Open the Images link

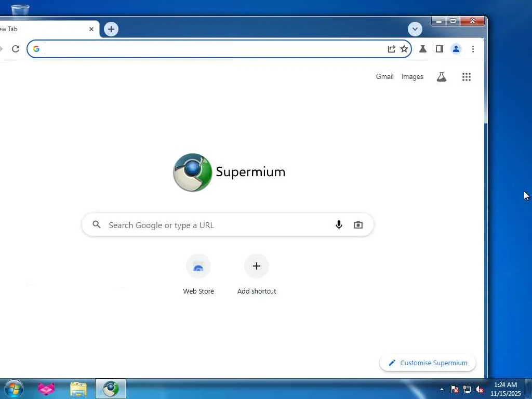click(412, 77)
